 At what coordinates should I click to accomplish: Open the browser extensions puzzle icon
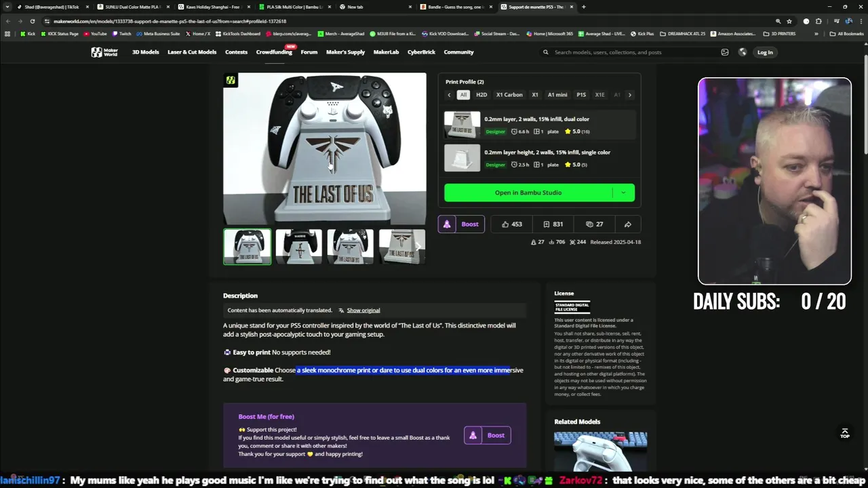818,21
